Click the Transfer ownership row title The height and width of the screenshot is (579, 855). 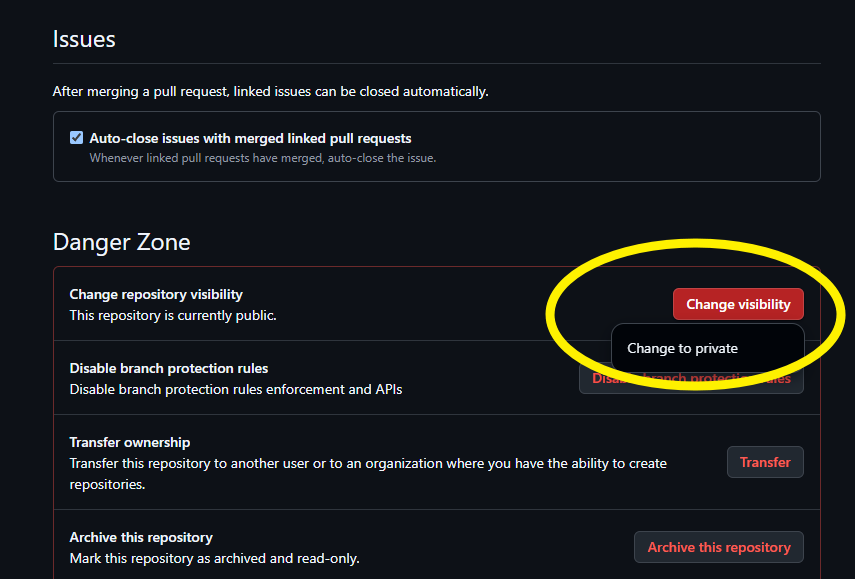[130, 442]
